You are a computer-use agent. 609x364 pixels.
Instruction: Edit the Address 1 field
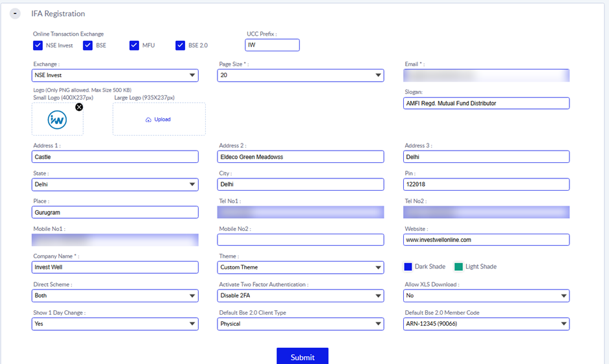115,157
